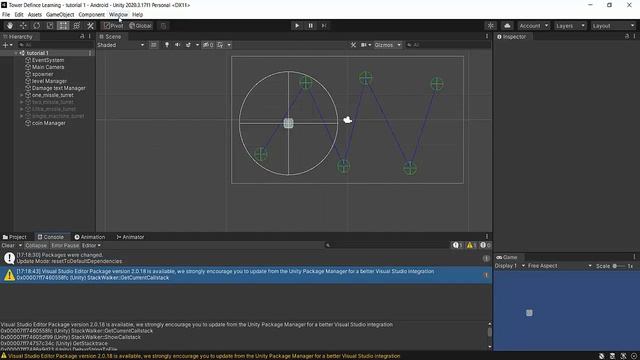
Task: Select the Rotate tool
Action: point(36,26)
